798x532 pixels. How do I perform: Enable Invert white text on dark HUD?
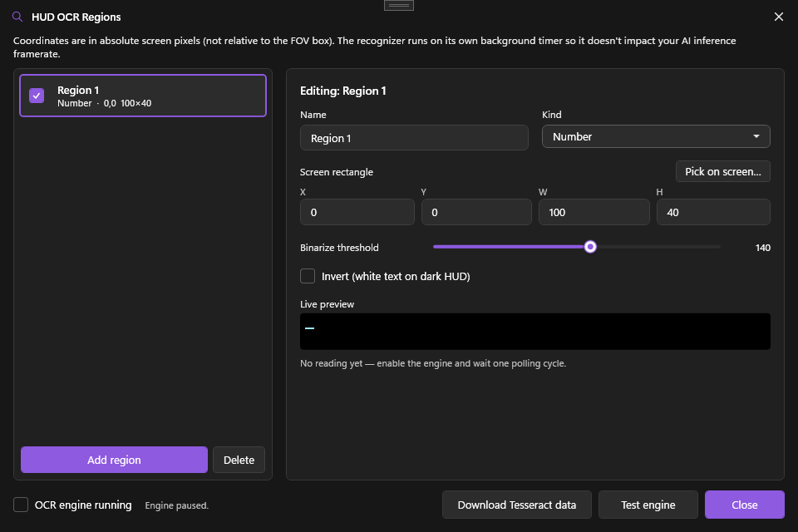click(308, 276)
